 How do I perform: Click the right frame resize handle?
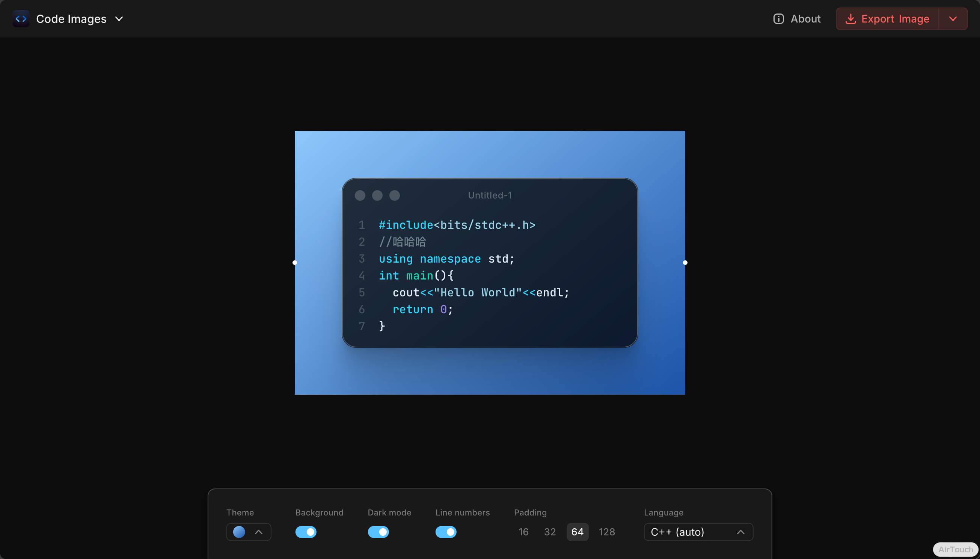[x=685, y=263]
